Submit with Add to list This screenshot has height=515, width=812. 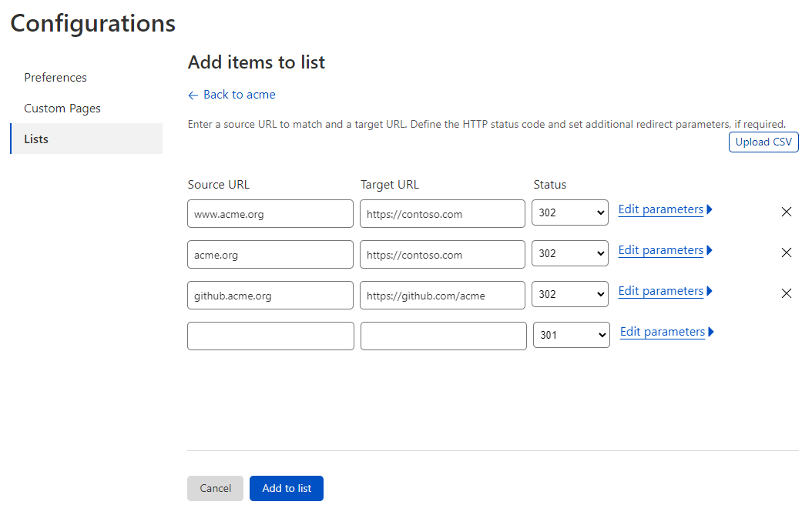click(x=286, y=488)
